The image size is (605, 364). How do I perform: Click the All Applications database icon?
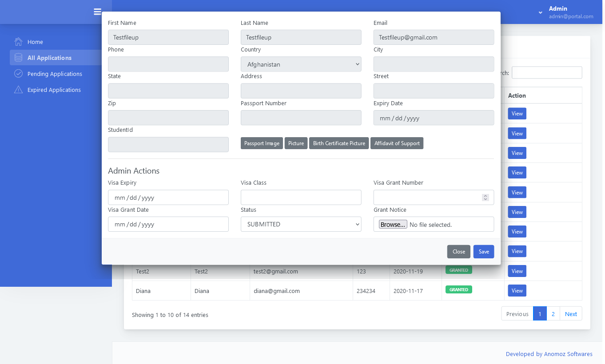pyautogui.click(x=18, y=58)
